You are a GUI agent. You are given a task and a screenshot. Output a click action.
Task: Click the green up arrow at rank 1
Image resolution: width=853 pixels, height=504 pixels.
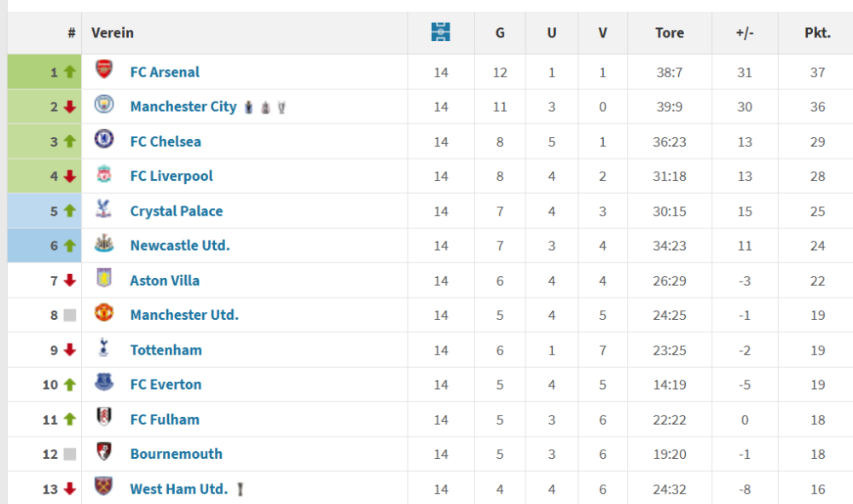tap(70, 72)
